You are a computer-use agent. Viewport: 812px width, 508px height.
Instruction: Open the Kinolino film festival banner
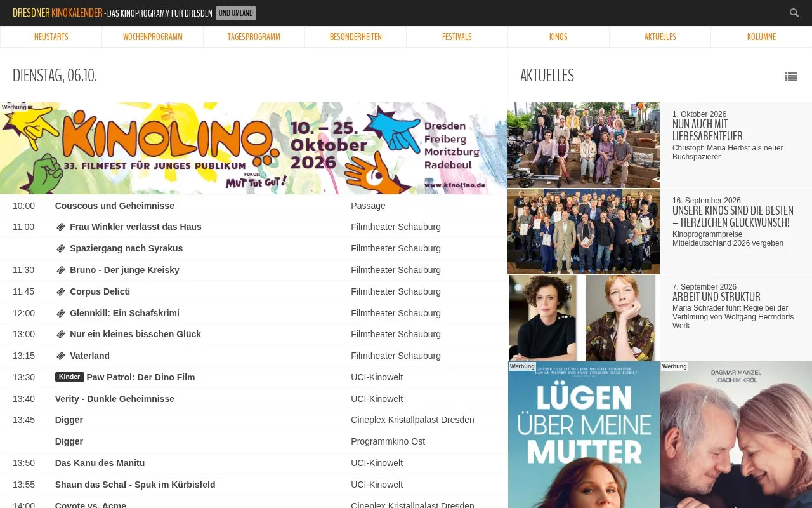(254, 148)
